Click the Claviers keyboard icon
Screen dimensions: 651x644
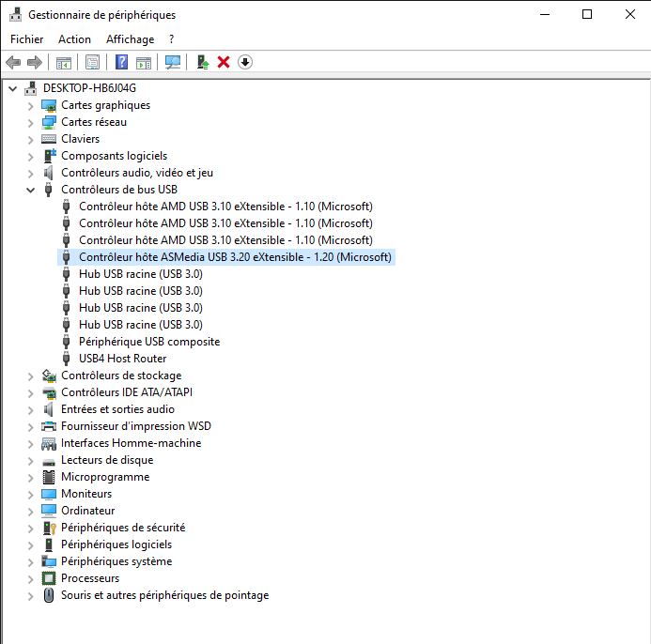pyautogui.click(x=49, y=139)
